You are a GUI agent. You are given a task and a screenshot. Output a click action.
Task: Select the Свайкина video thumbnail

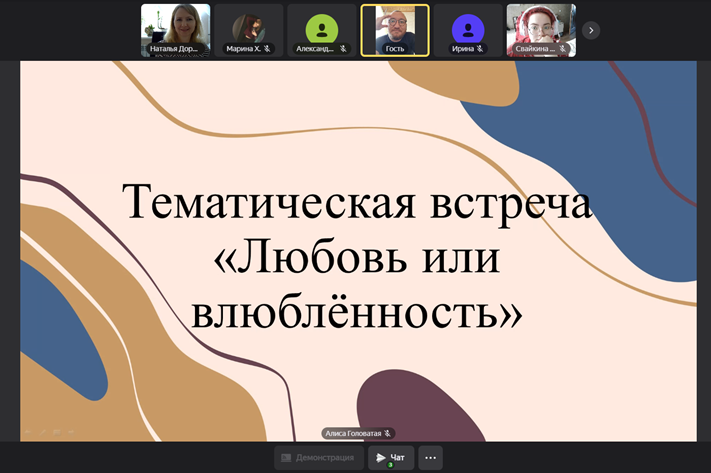[540, 27]
